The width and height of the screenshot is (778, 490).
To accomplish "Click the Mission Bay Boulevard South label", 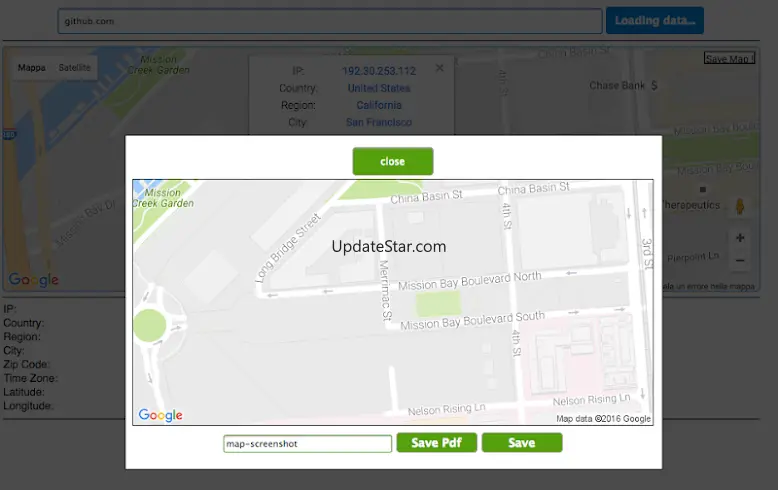I will pos(472,320).
